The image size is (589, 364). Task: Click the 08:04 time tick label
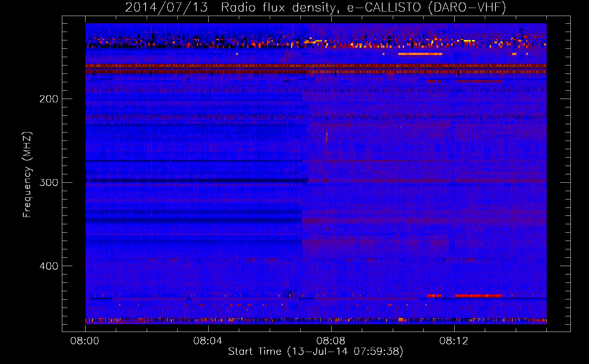point(208,341)
